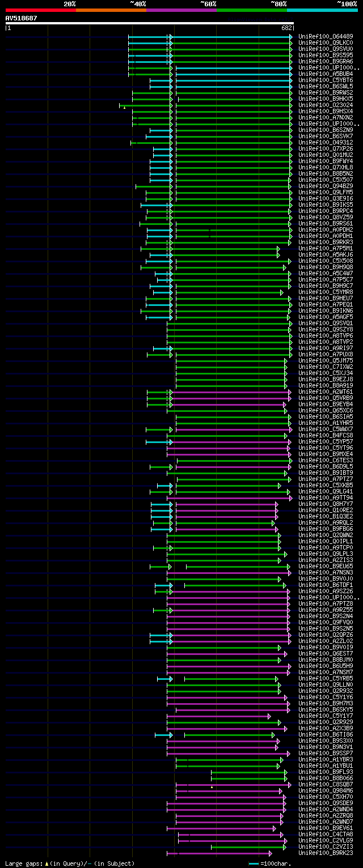This screenshot has height=868, width=363.
Task: Select hit UniRef100_A9RI97
Action: coord(326,348)
